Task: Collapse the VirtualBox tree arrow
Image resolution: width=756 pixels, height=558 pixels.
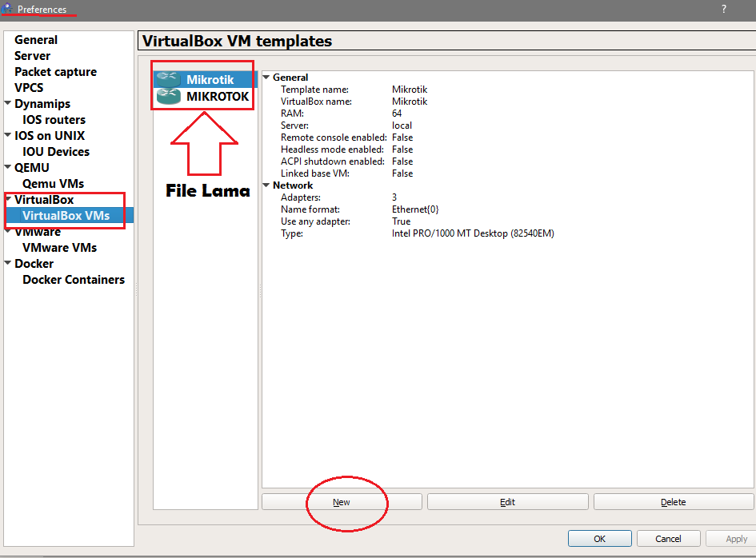Action: pyautogui.click(x=9, y=198)
